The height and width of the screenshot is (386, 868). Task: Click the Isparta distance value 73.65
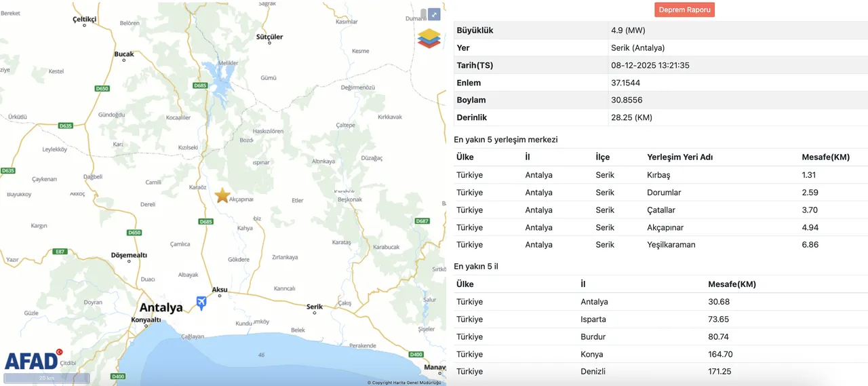click(719, 319)
